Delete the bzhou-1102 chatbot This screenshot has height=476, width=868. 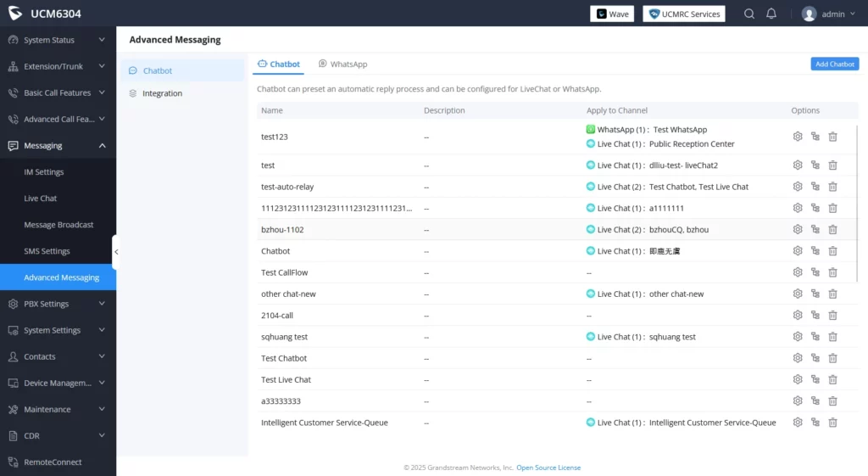point(832,229)
